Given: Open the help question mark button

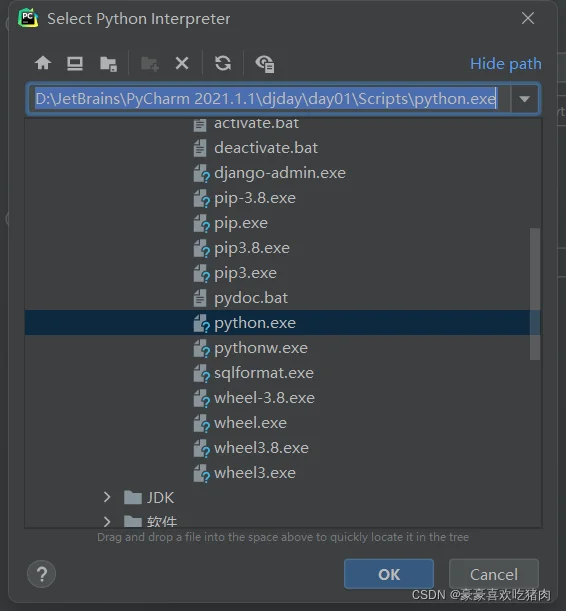Looking at the screenshot, I should (x=42, y=574).
